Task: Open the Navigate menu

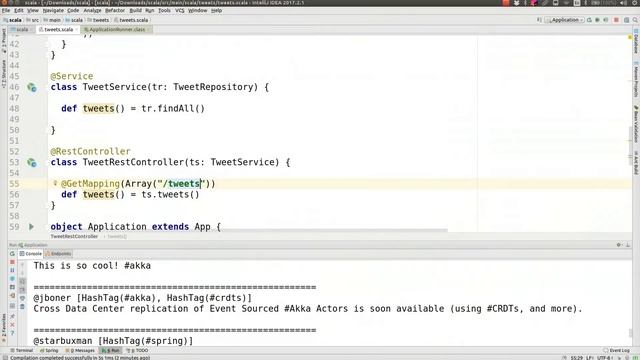Action: click(53, 11)
